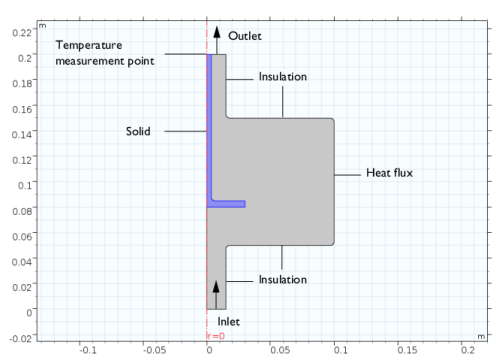
Task: Click the Inlet label text
Action: 228,322
